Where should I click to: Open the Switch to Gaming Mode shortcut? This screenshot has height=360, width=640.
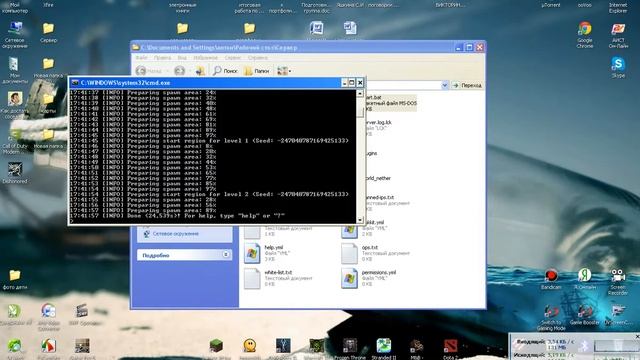pyautogui.click(x=551, y=317)
